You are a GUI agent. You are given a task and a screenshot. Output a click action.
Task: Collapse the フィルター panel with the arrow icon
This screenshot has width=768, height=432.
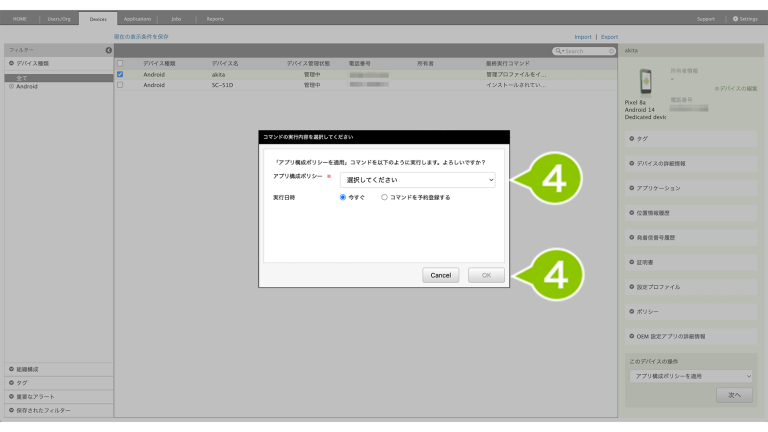[108, 50]
